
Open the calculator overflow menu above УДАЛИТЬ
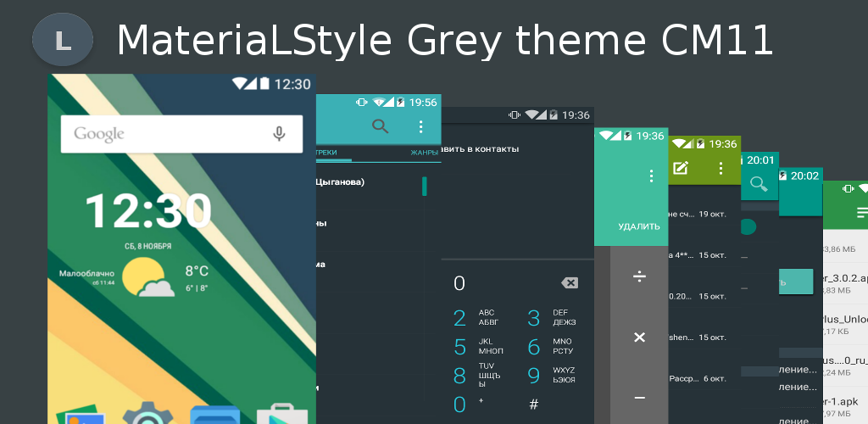[651, 176]
